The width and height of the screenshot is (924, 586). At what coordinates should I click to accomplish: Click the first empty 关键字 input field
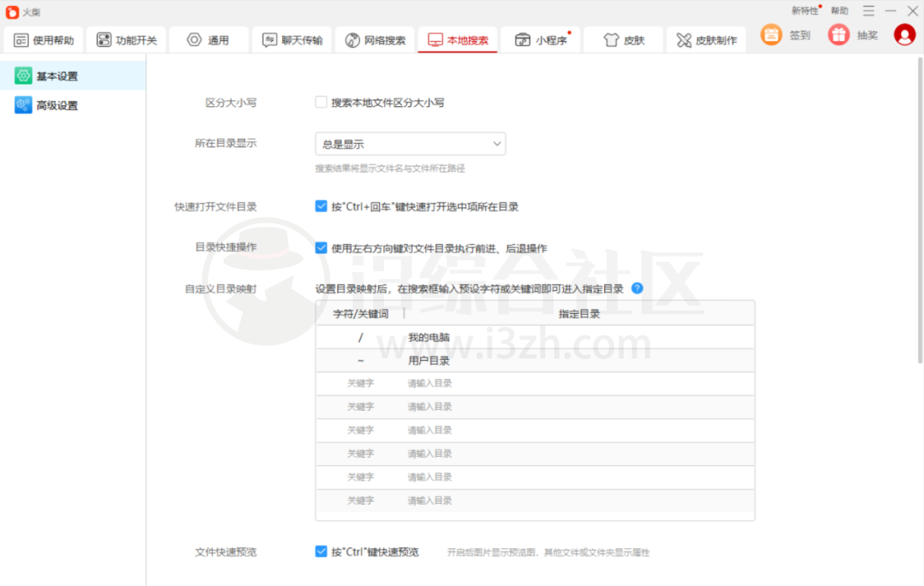click(361, 383)
